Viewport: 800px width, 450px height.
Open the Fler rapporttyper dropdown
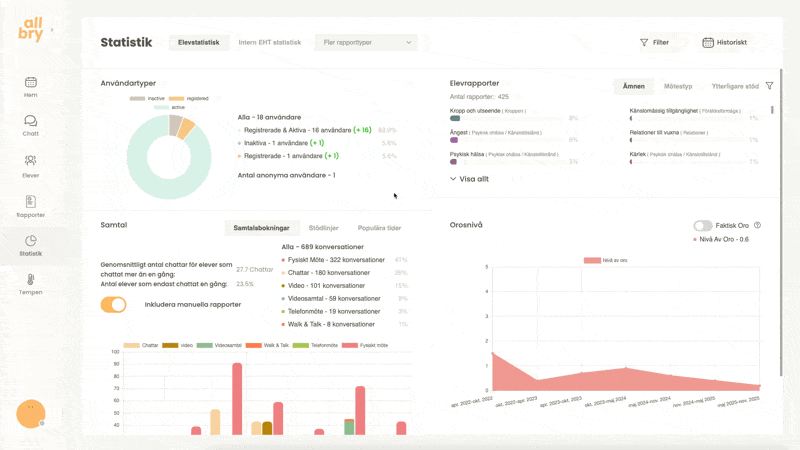coord(365,43)
